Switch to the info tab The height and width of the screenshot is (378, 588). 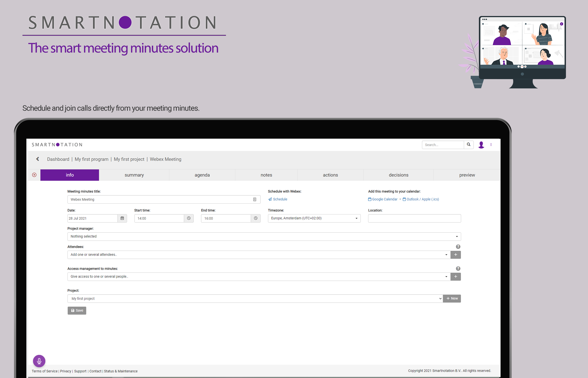[x=70, y=175]
